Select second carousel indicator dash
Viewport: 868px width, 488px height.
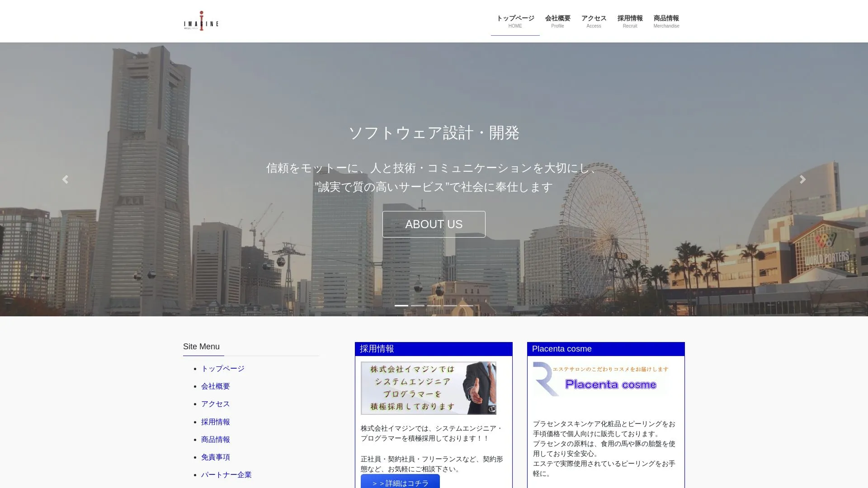tap(417, 305)
